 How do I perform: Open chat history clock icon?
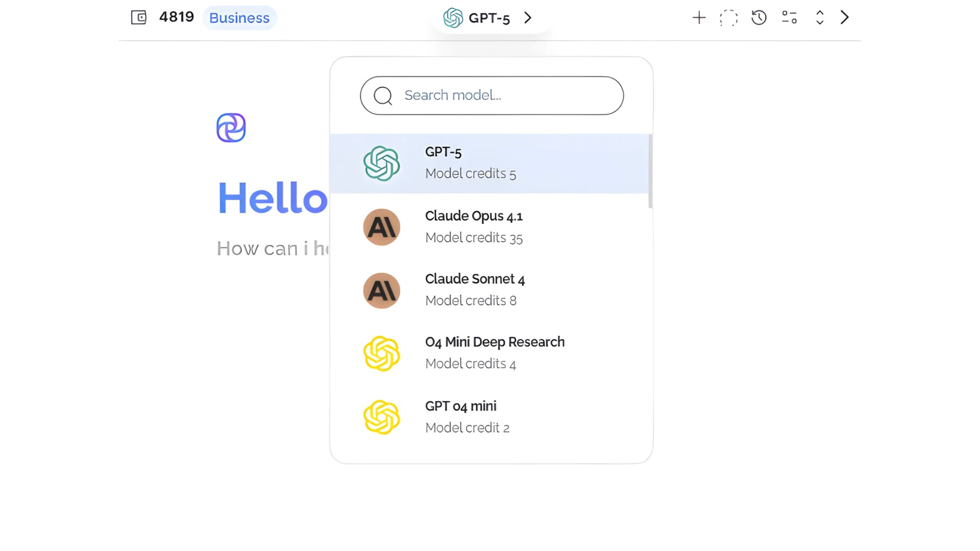coord(759,17)
